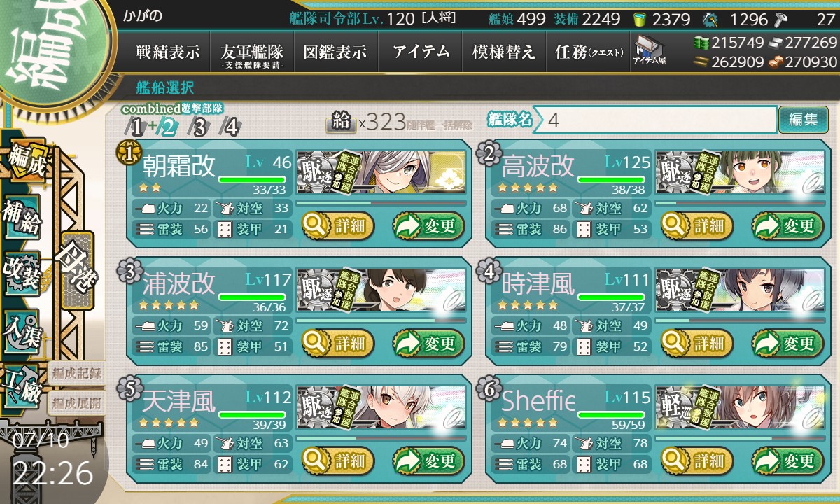
Task: Select the 入渠 docking sidebar icon
Action: pos(22,329)
